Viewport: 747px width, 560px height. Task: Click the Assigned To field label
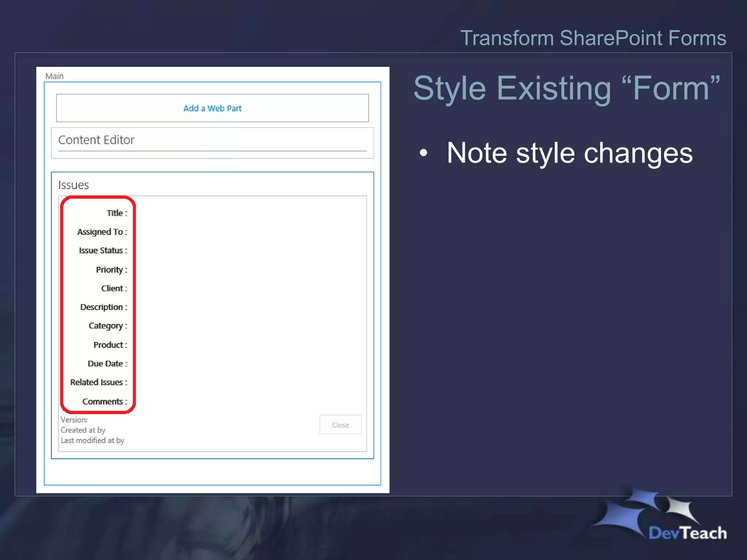click(102, 232)
